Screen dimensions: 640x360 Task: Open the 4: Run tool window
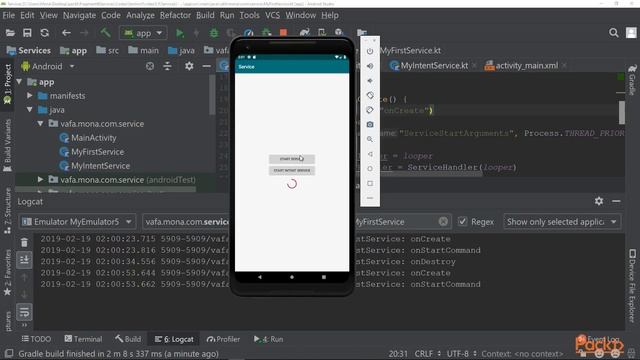pos(269,339)
